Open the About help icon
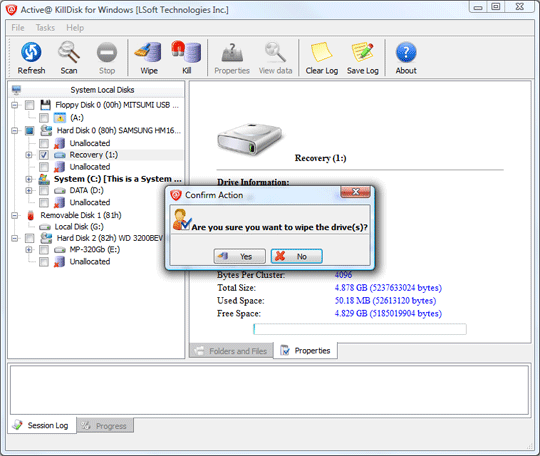This screenshot has height=456, width=540. pos(406,52)
